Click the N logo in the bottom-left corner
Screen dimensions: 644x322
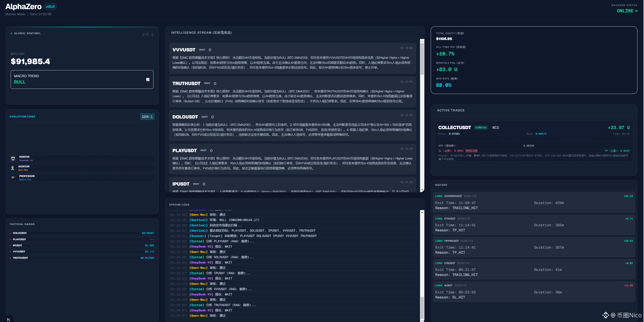click(x=9, y=319)
